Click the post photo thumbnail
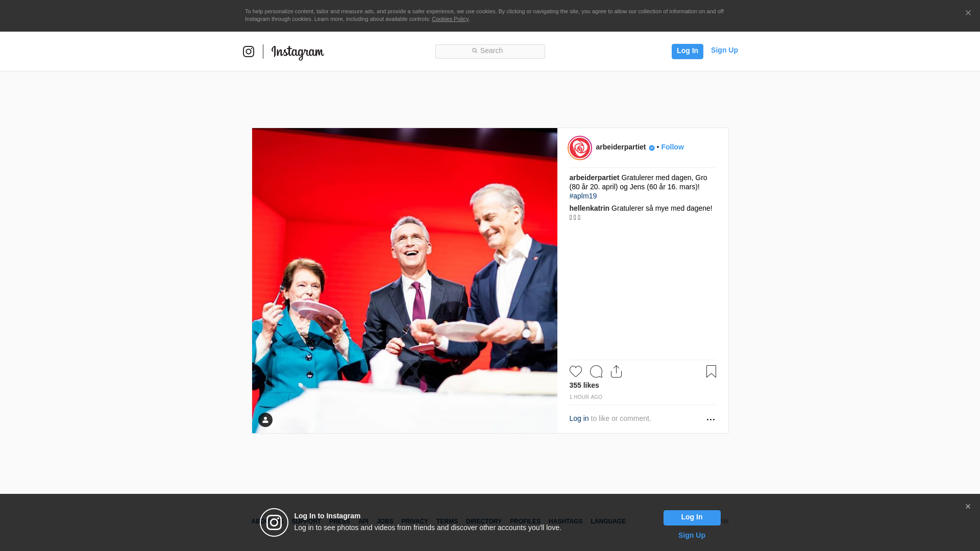This screenshot has width=980, height=551. point(404,281)
